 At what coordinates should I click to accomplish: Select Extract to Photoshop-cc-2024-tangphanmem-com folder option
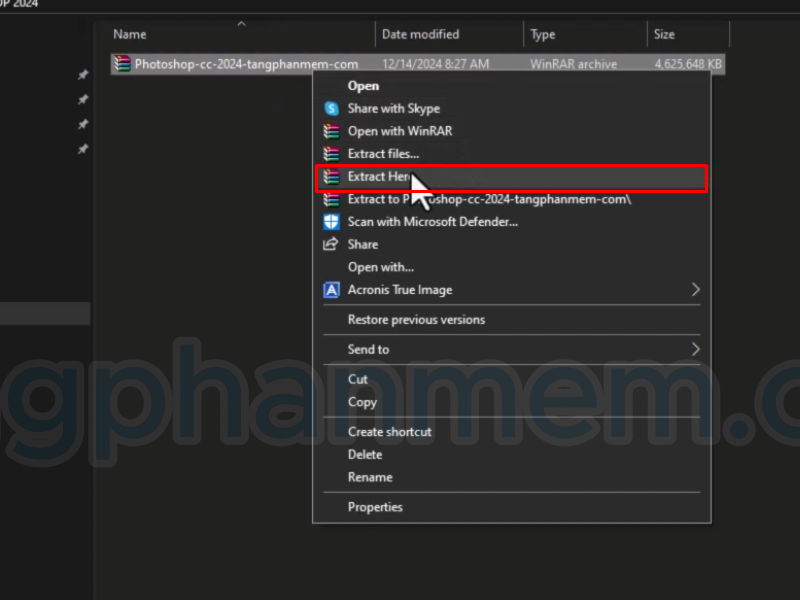[489, 199]
